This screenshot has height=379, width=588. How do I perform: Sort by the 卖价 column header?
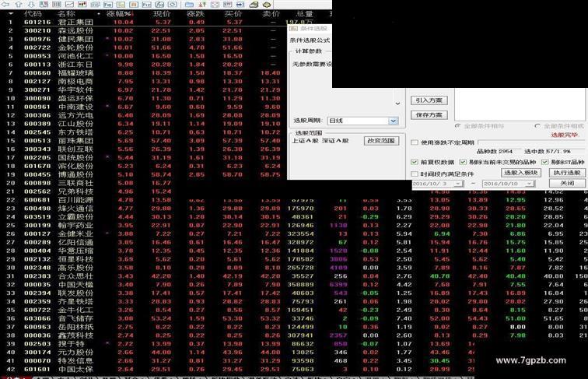271,14
